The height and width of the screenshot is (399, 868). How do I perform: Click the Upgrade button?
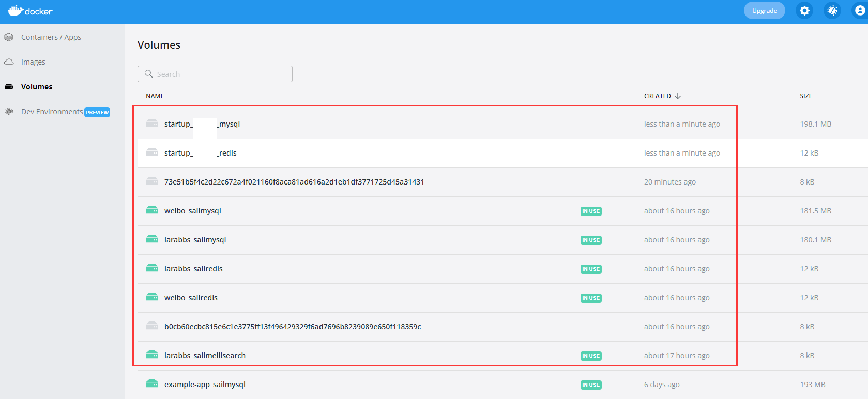click(764, 11)
